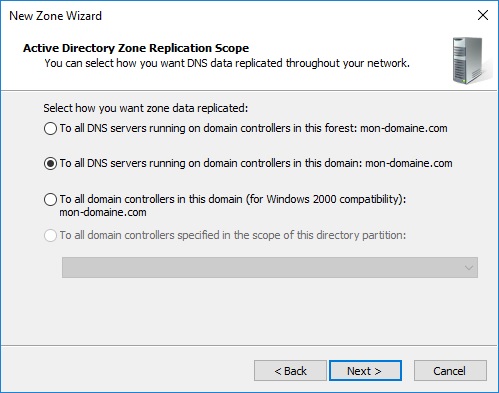Click the label text ending "this forest: mon-domaine.com"
The height and width of the screenshot is (393, 499).
[253, 128]
